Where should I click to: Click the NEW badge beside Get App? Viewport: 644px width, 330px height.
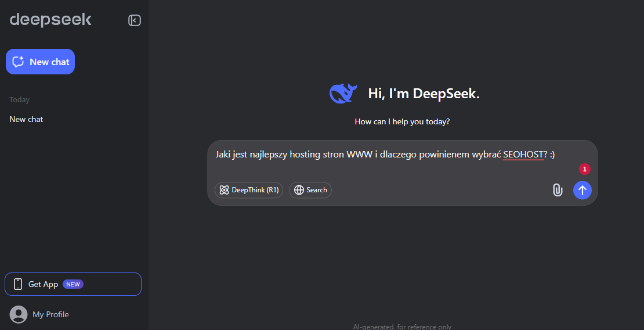point(73,284)
